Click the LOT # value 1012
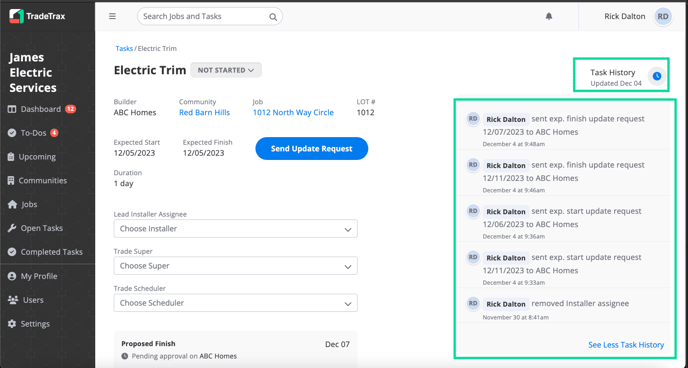This screenshot has width=688, height=368. click(365, 112)
